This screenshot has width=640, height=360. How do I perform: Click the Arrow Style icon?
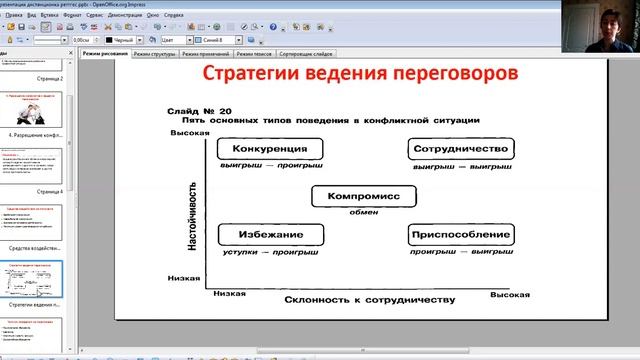coord(20,40)
